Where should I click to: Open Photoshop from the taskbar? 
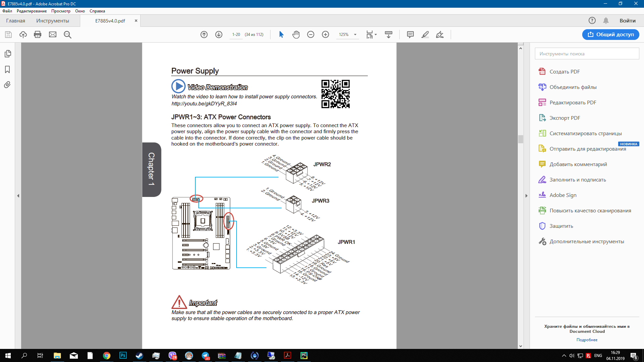click(123, 356)
